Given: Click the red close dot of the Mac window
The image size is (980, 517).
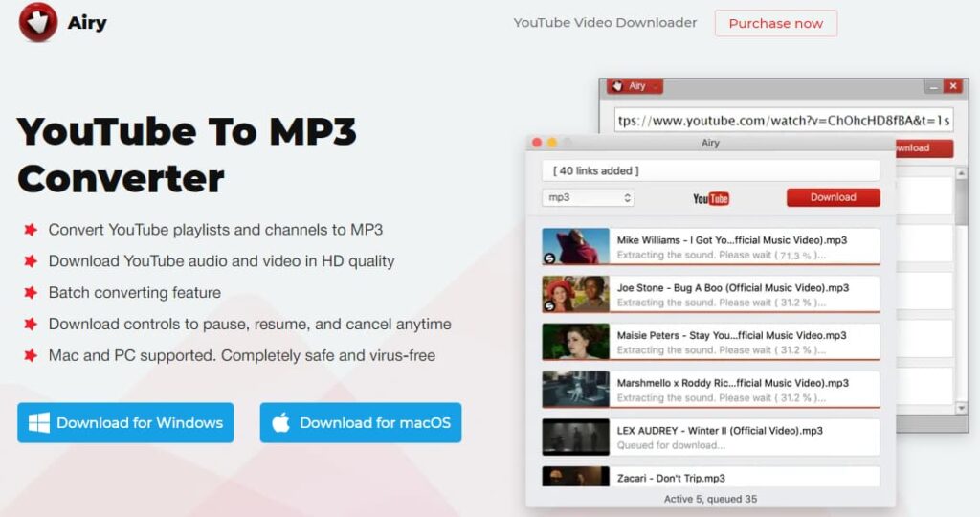Looking at the screenshot, I should pyautogui.click(x=537, y=143).
